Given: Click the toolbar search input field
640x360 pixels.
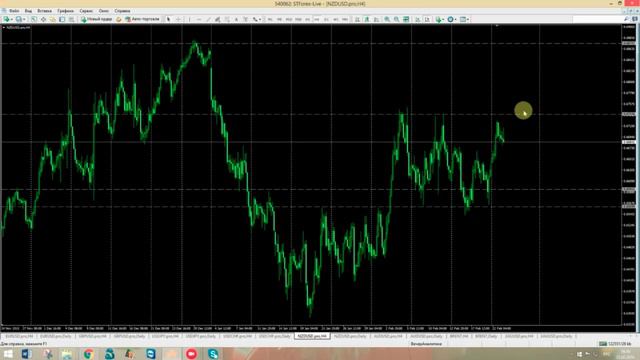Looking at the screenshot, I should pos(597,19).
